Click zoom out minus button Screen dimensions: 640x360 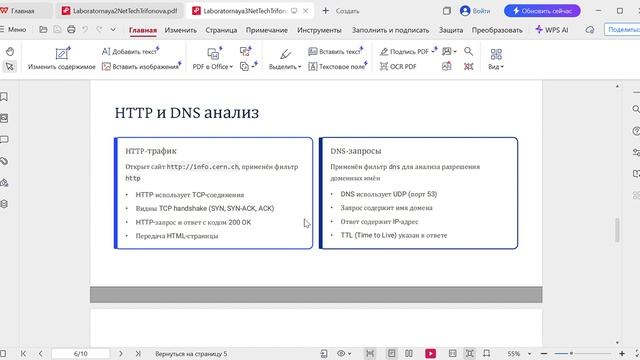544,353
